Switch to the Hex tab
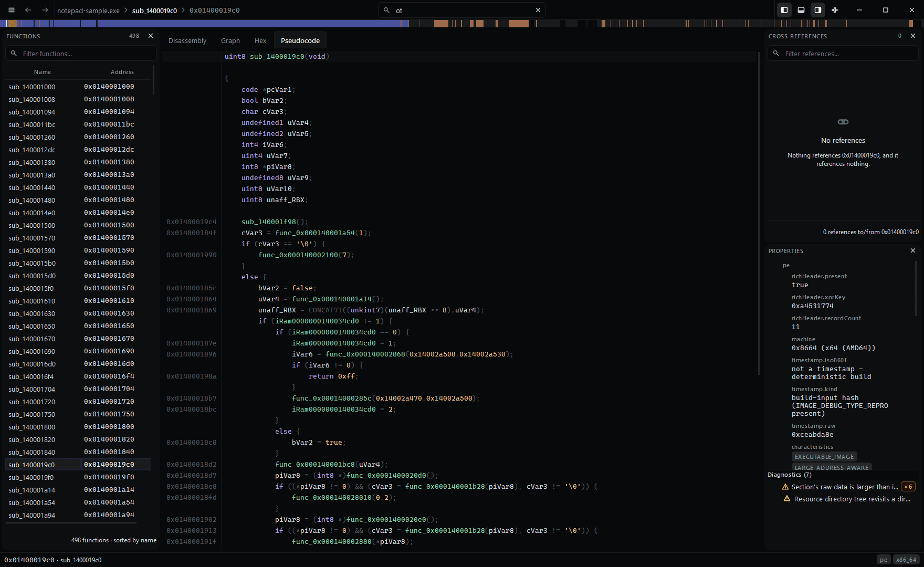924x567 pixels. tap(260, 40)
